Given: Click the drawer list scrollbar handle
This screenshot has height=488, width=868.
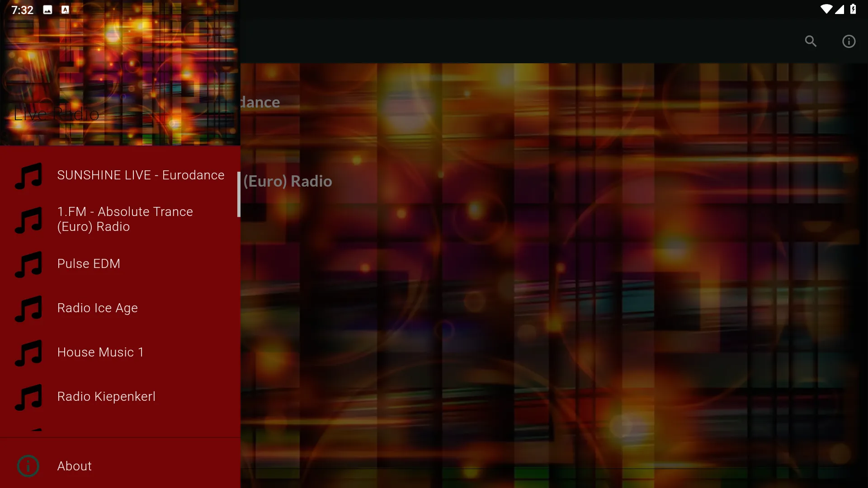Looking at the screenshot, I should 239,194.
